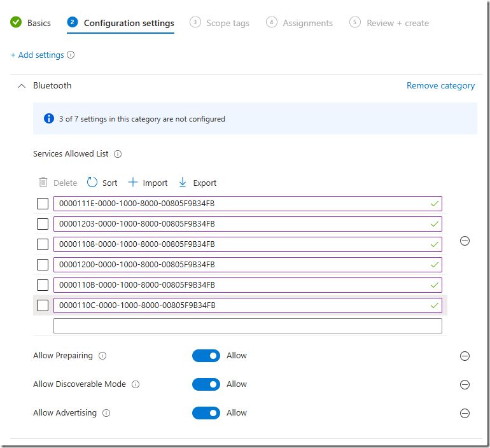Click the info icon next to Services Allowed List

(118, 154)
